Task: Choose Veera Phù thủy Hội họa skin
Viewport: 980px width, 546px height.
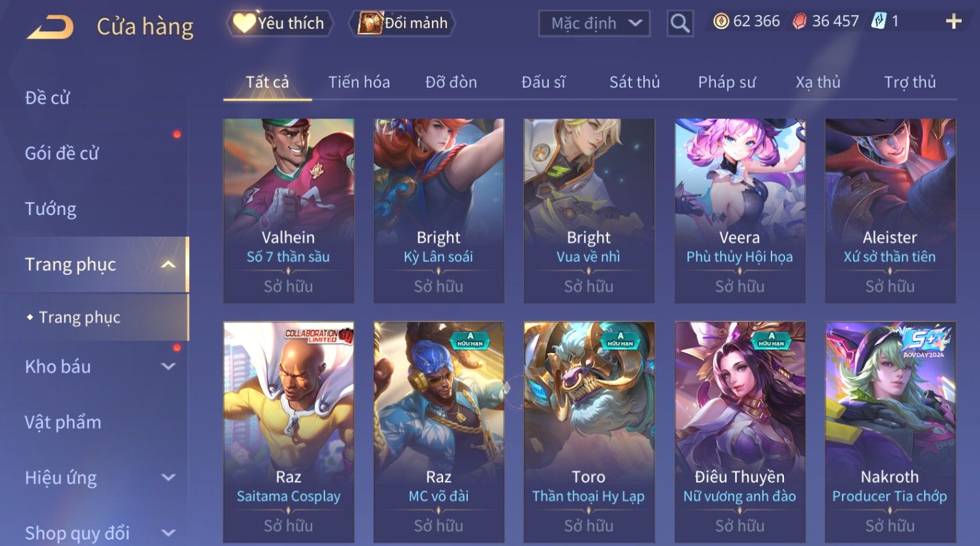Action: 740,210
